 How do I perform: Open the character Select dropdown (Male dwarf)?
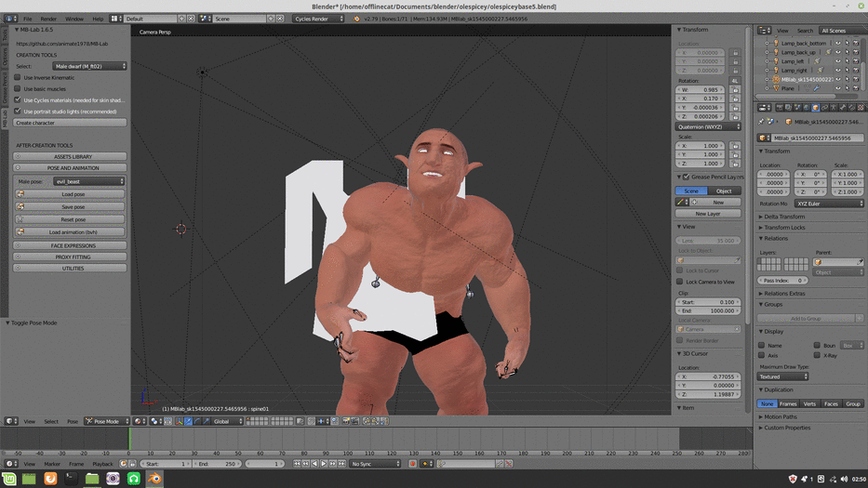89,66
